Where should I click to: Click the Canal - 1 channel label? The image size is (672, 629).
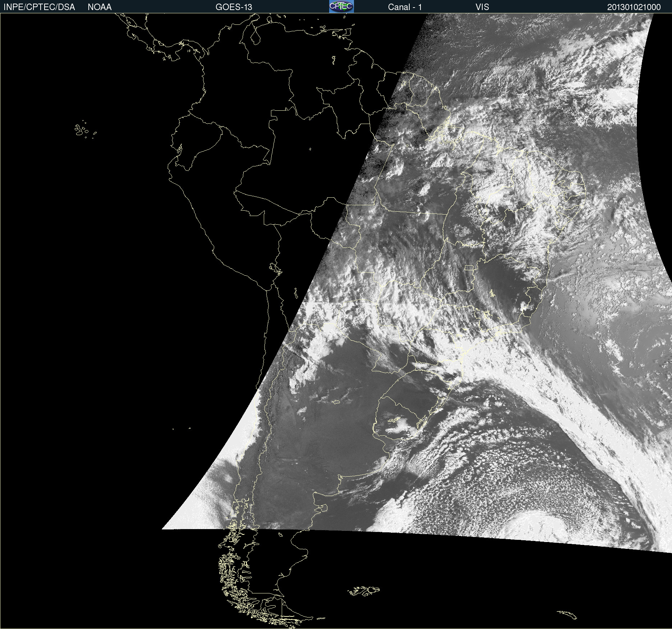click(405, 7)
